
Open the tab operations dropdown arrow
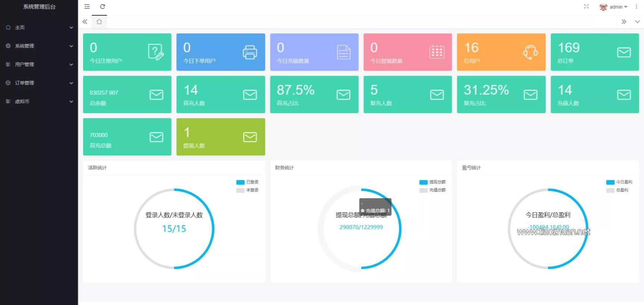pyautogui.click(x=637, y=22)
